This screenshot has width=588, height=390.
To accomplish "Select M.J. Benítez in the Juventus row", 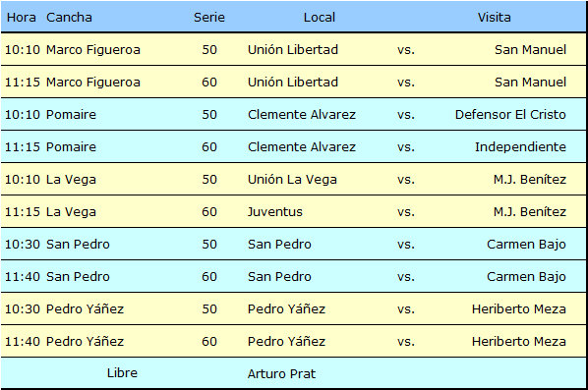I will pyautogui.click(x=530, y=211).
